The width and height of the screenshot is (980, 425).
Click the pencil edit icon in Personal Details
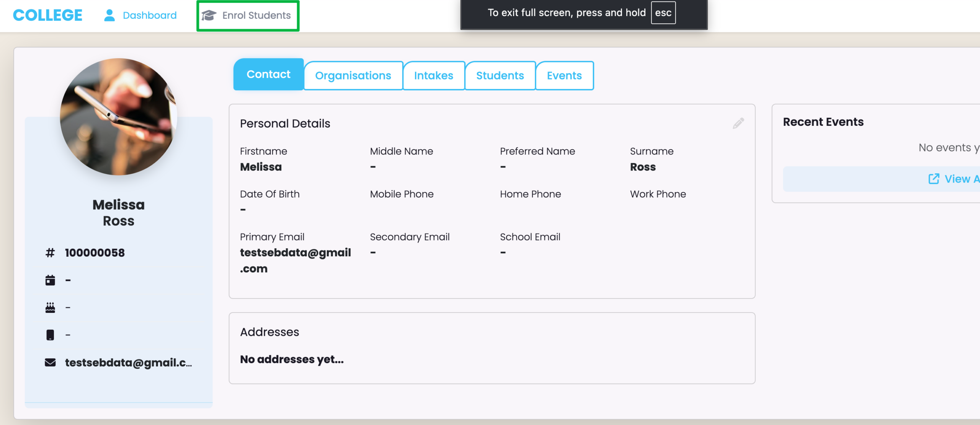pyautogui.click(x=738, y=123)
